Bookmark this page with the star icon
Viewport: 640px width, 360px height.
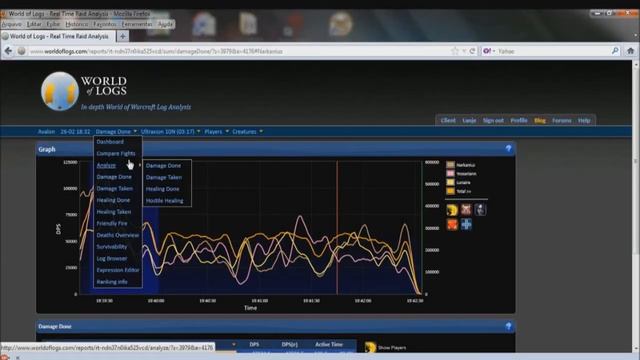point(455,51)
